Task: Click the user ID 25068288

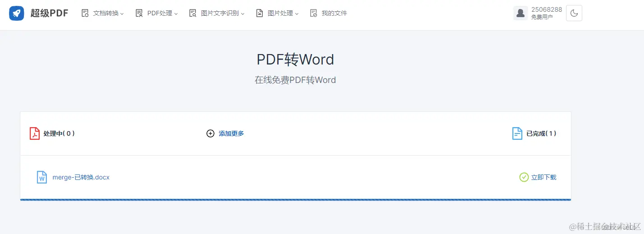Action: pos(547,9)
